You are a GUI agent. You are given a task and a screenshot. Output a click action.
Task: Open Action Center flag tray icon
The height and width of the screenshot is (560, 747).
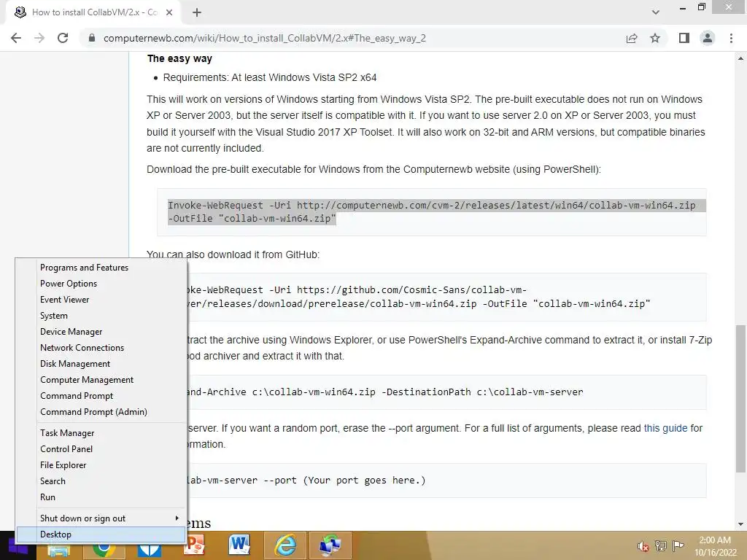[x=678, y=546]
